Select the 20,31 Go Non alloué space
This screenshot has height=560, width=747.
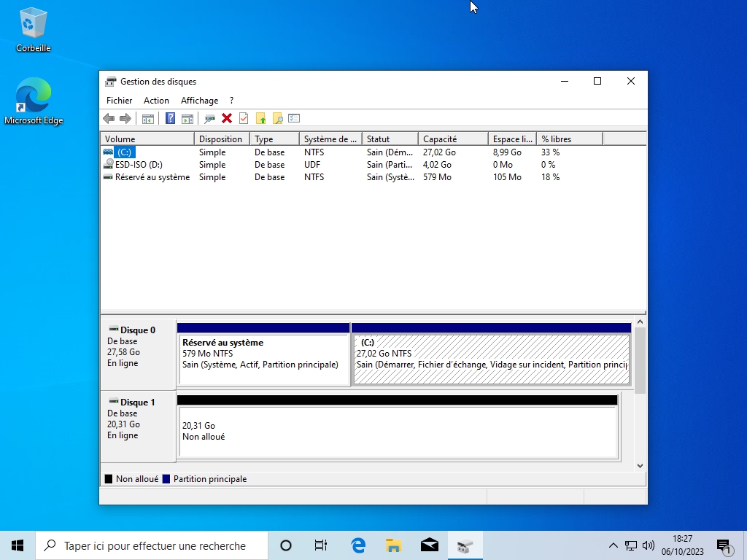(398, 432)
